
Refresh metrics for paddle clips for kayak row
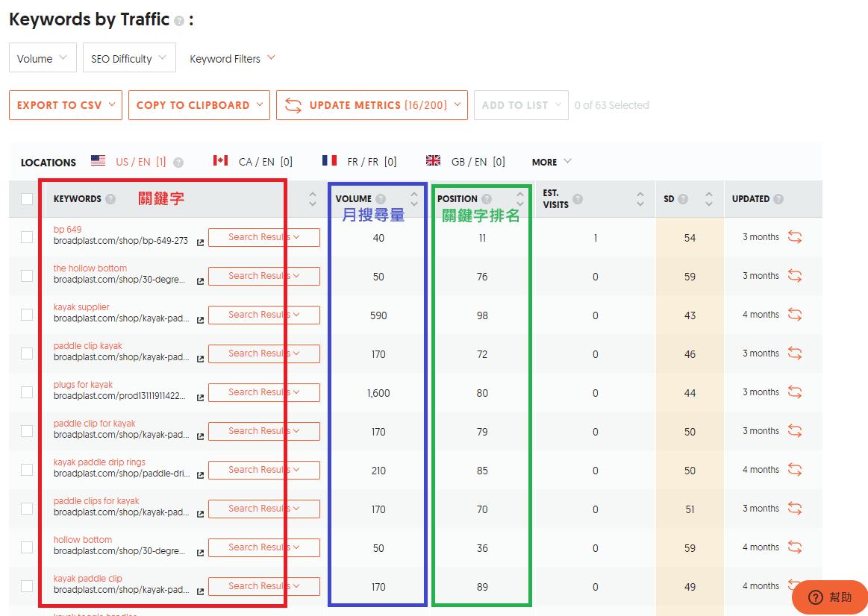(795, 508)
